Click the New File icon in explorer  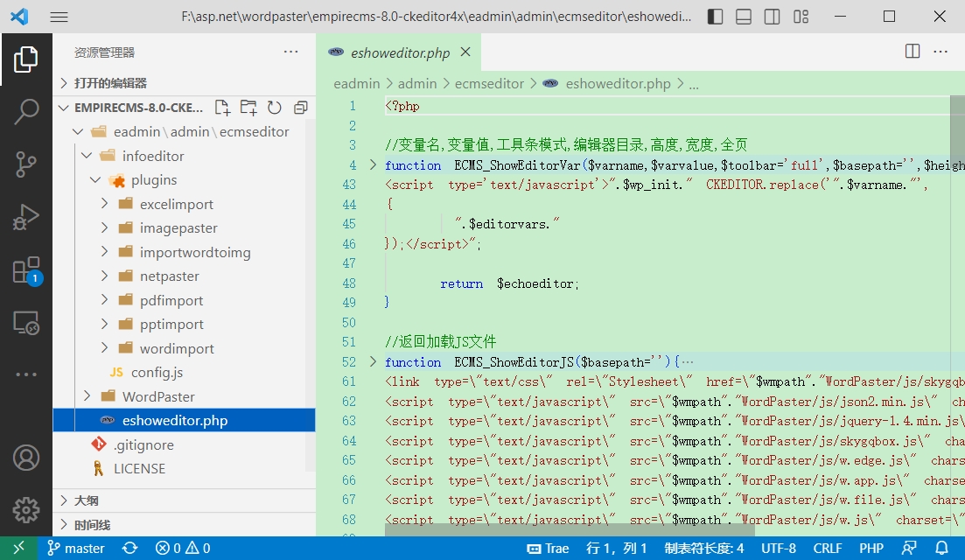tap(222, 108)
